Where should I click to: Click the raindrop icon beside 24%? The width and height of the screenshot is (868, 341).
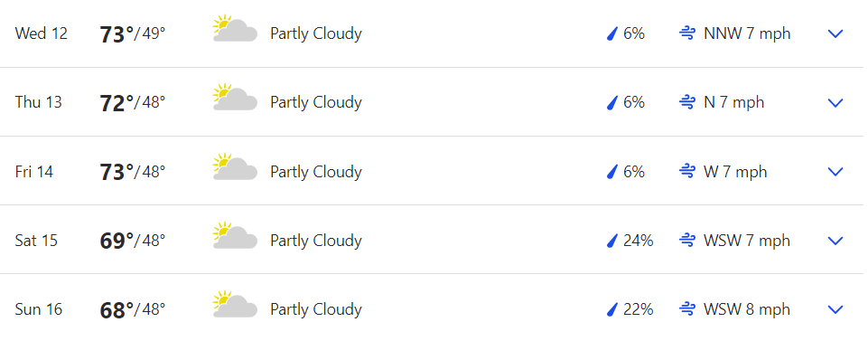tap(611, 241)
